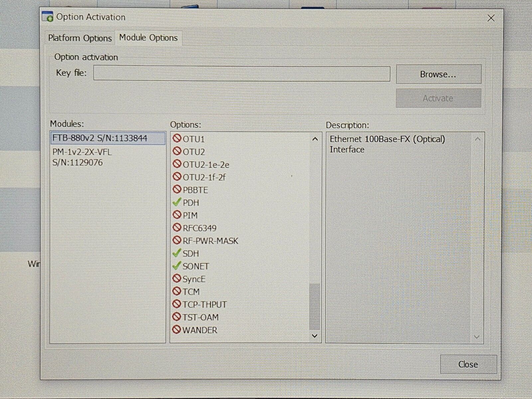Click the Option Activation title bar icon
532x399 pixels.
tap(48, 17)
